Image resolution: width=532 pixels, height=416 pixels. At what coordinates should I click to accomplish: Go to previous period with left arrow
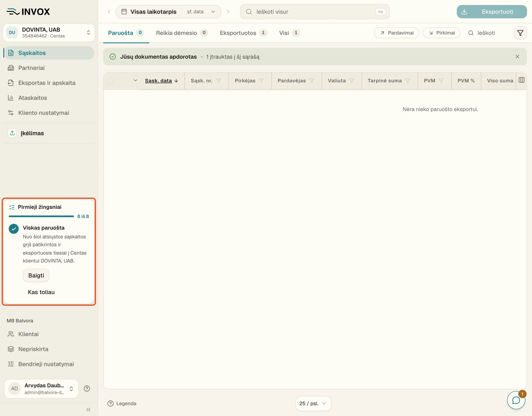[109, 12]
